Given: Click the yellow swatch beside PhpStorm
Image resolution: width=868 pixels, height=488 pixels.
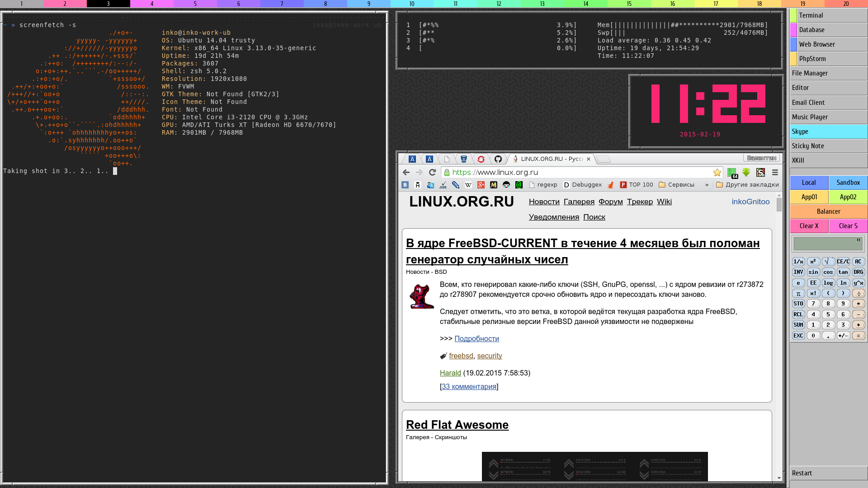Looking at the screenshot, I should pos(793,59).
